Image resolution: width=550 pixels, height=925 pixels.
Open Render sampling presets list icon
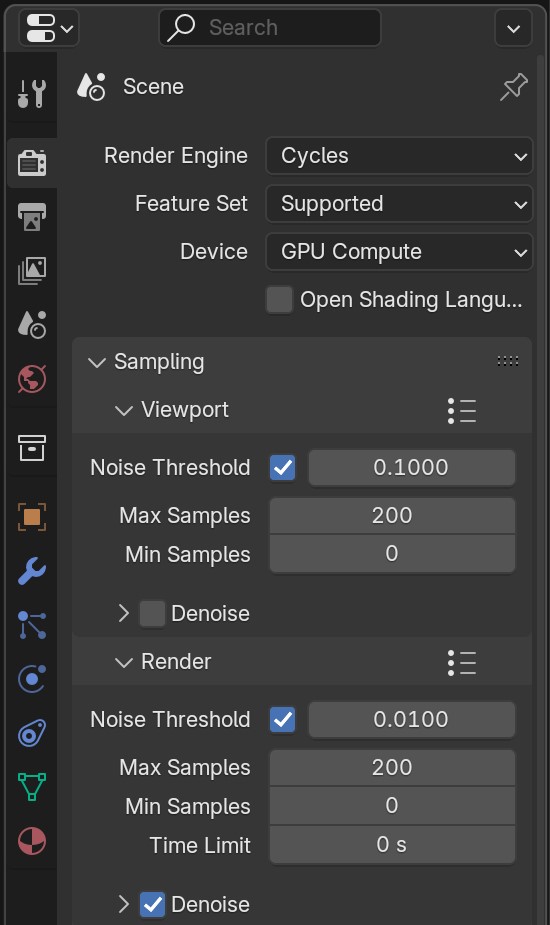(461, 662)
